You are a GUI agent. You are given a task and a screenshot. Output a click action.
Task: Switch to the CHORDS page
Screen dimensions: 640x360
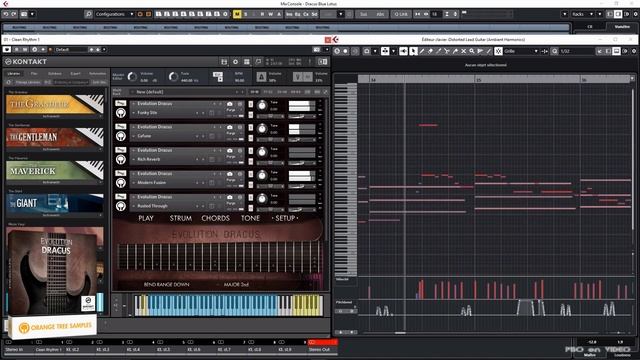point(215,218)
